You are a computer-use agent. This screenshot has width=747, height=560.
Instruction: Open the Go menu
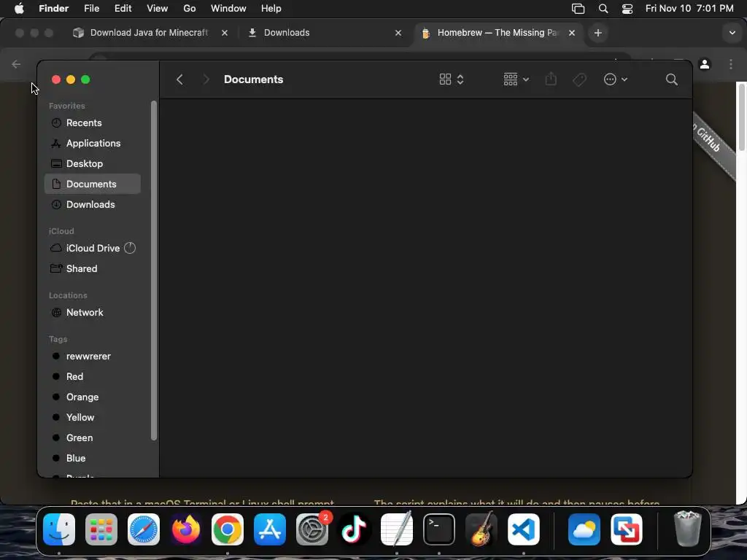[190, 9]
